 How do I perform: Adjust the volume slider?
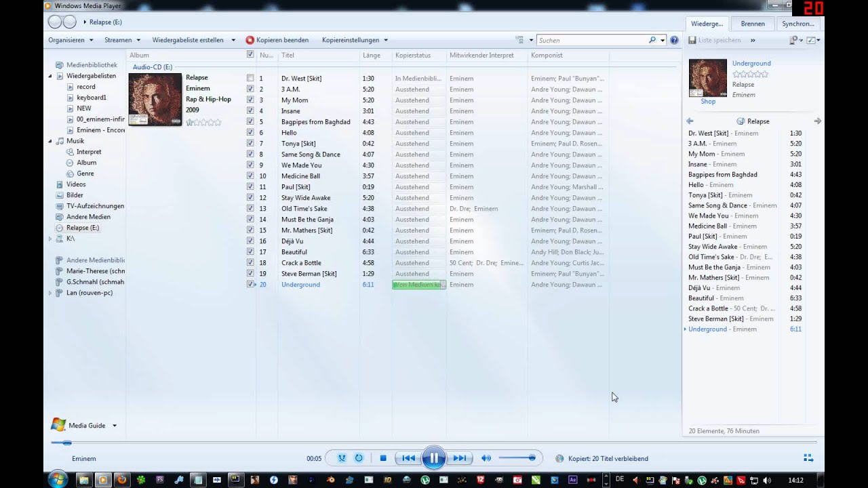(517, 458)
